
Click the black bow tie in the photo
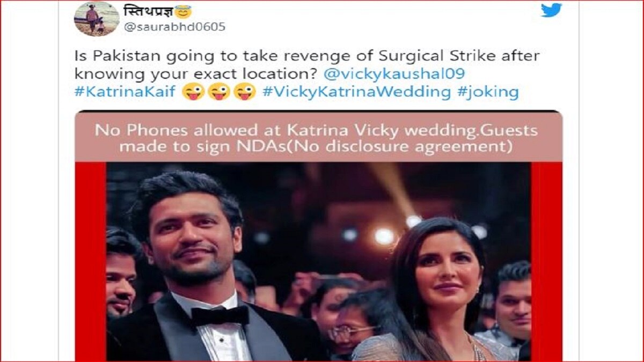[x=219, y=315]
